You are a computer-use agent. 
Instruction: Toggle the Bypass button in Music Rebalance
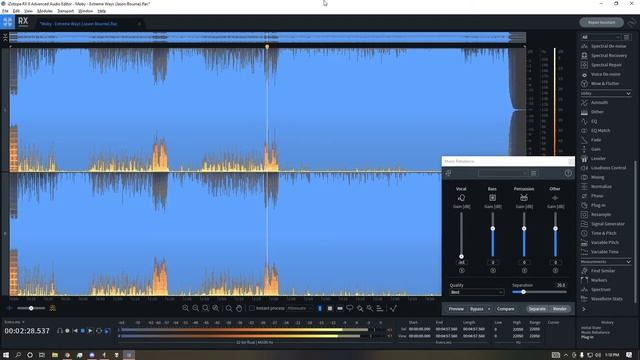pyautogui.click(x=476, y=309)
